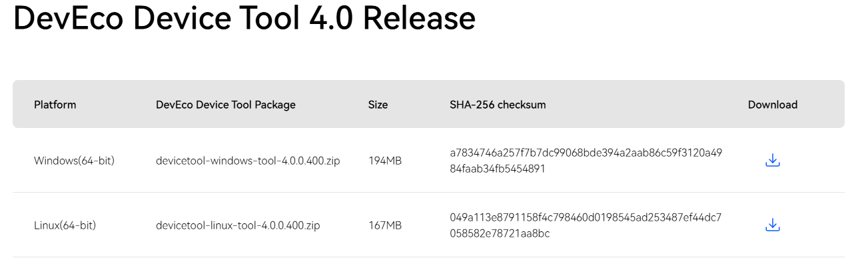This screenshot has width=868, height=280.
Task: Select the 194MB size value
Action: [385, 161]
